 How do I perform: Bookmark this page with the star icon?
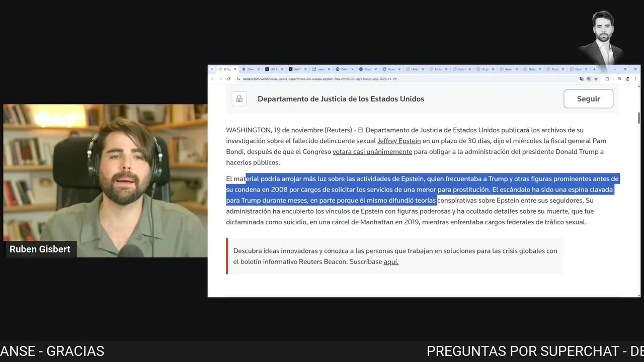pyautogui.click(x=596, y=79)
